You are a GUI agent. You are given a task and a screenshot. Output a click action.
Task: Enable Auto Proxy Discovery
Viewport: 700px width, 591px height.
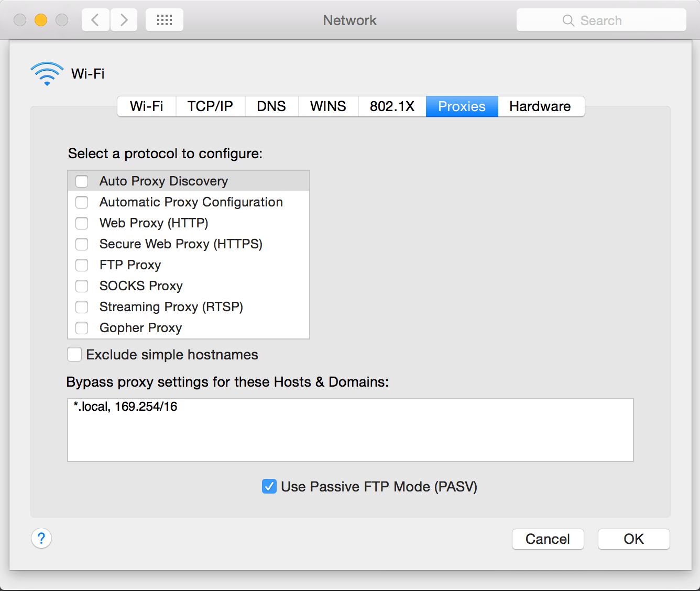coord(82,181)
